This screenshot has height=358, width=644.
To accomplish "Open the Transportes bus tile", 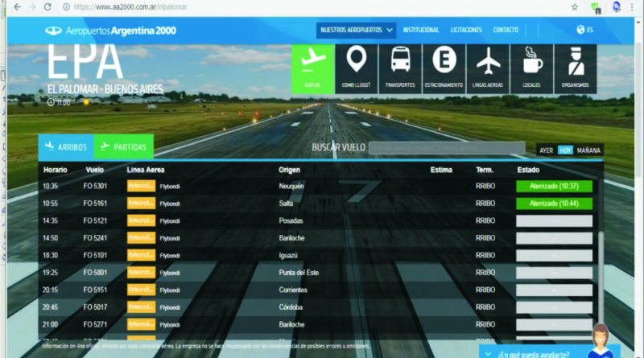I will [400, 69].
